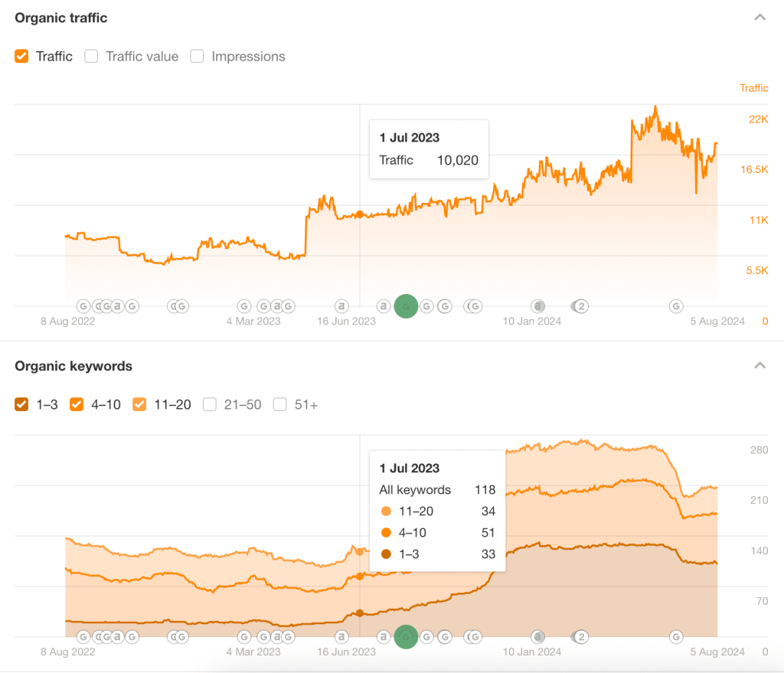The width and height of the screenshot is (784, 673).
Task: Select the rightmost 'G' update marker near 5 Aug 2024
Action: click(676, 306)
